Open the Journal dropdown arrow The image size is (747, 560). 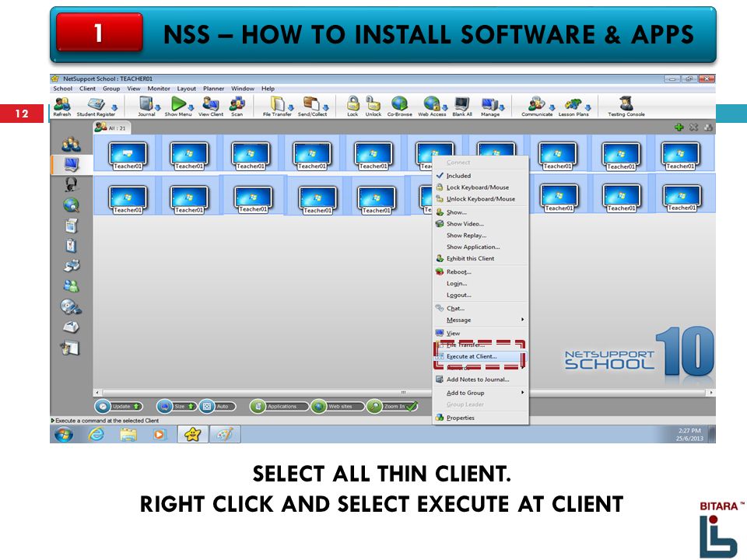click(157, 107)
